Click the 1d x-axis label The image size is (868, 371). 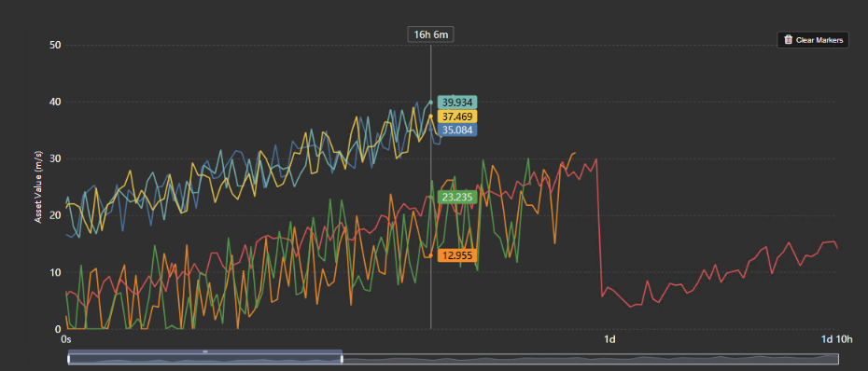[x=609, y=339]
